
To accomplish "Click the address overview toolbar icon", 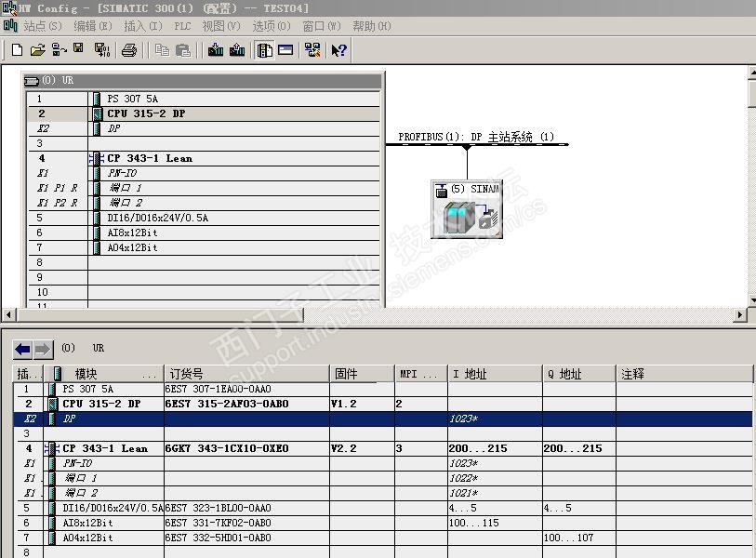I will 285,49.
